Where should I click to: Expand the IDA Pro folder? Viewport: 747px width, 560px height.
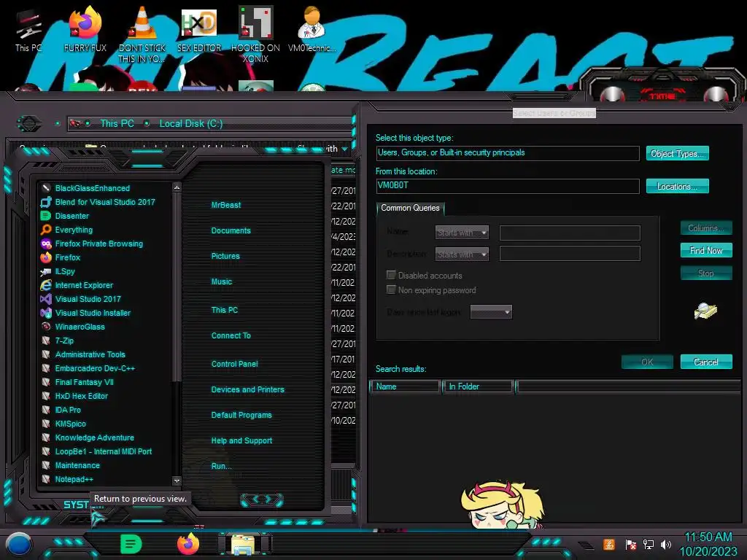68,410
